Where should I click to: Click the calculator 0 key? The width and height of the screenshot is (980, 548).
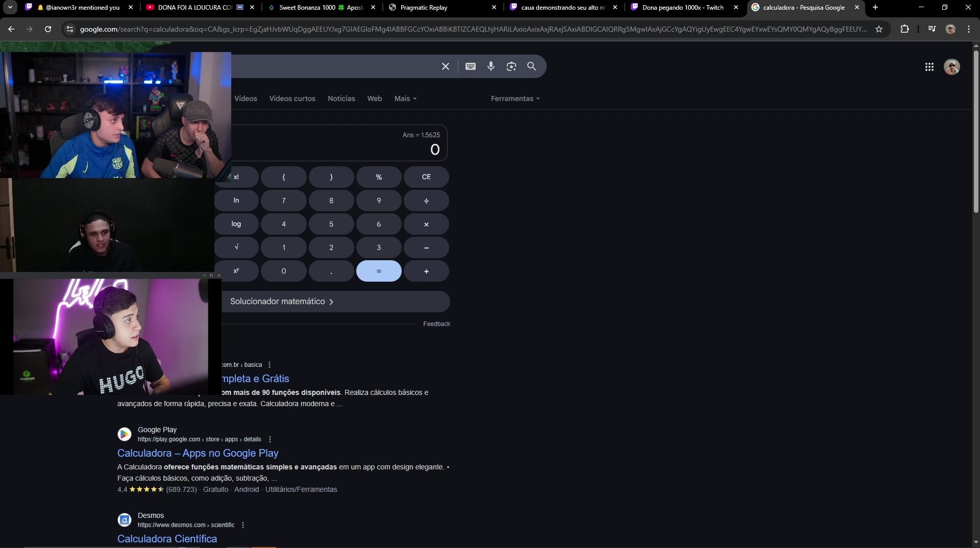(x=284, y=271)
